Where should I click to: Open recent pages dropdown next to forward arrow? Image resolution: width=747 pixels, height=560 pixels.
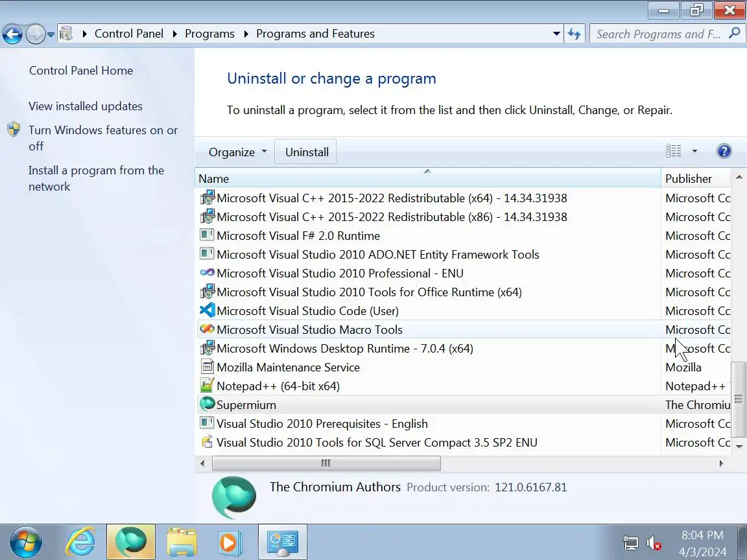tap(51, 35)
